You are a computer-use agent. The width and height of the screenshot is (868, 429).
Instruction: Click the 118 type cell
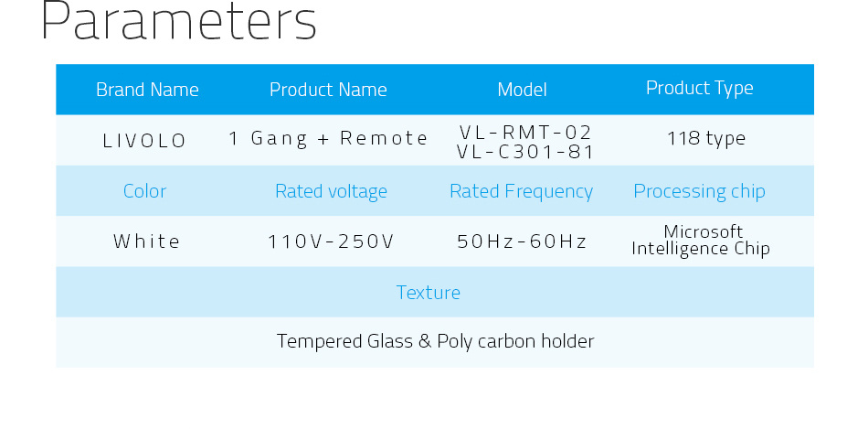[x=706, y=138]
